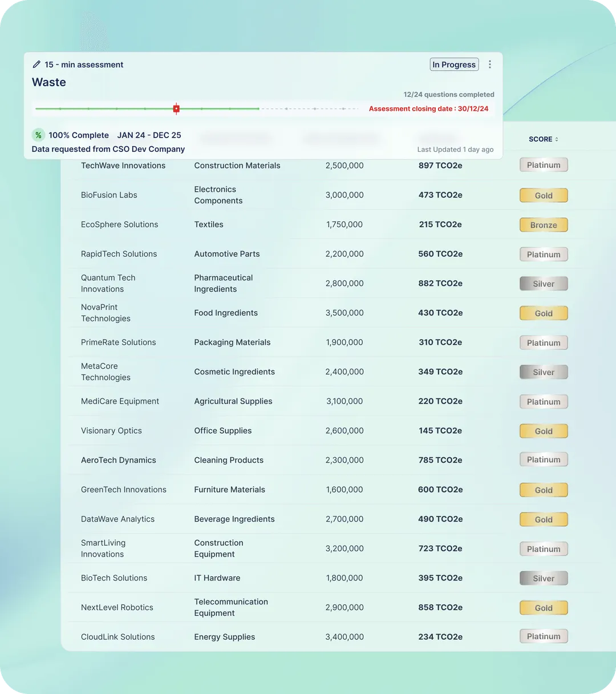Select the Gold badge for BioFusion Labs
Viewport: 616px width, 694px height.
click(543, 195)
